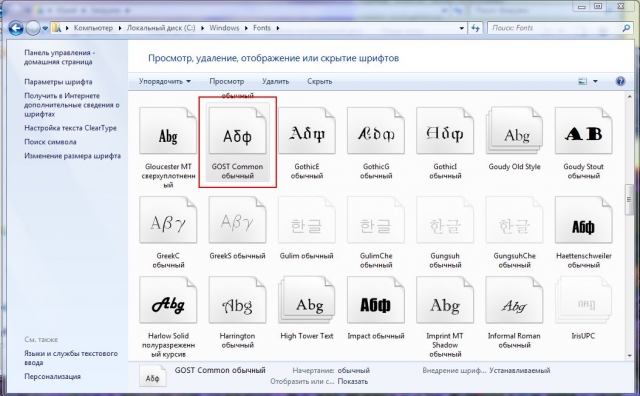Click the search magnifier icon
640x396 pixels.
point(626,28)
